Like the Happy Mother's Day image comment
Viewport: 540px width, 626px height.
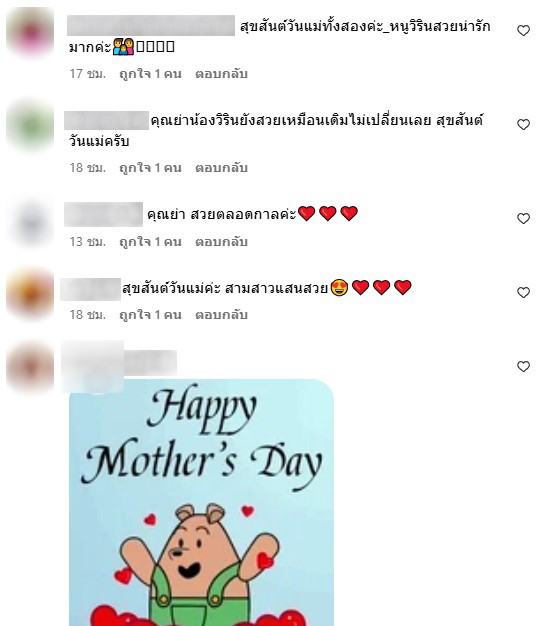pos(523,366)
